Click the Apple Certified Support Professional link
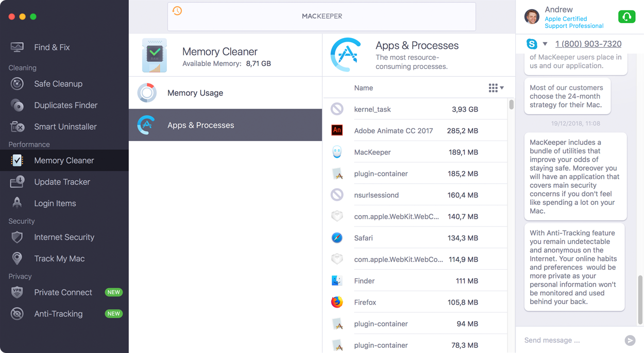The height and width of the screenshot is (353, 644). pos(574,22)
